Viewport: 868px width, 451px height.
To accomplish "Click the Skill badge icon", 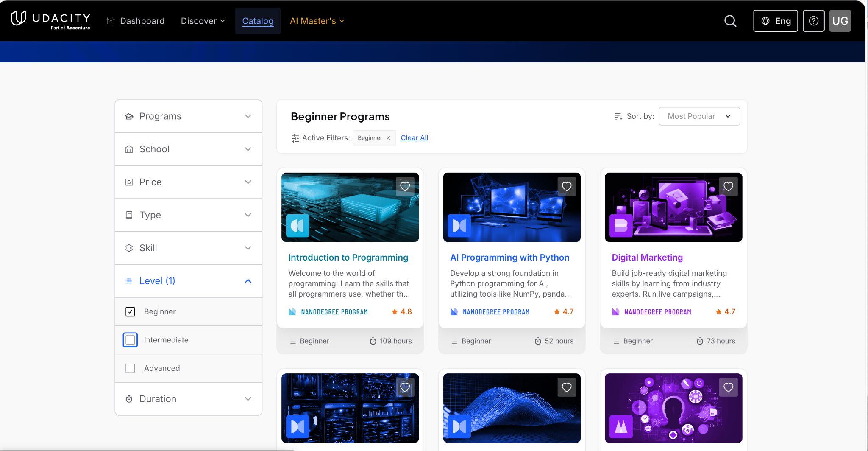I will [x=129, y=248].
